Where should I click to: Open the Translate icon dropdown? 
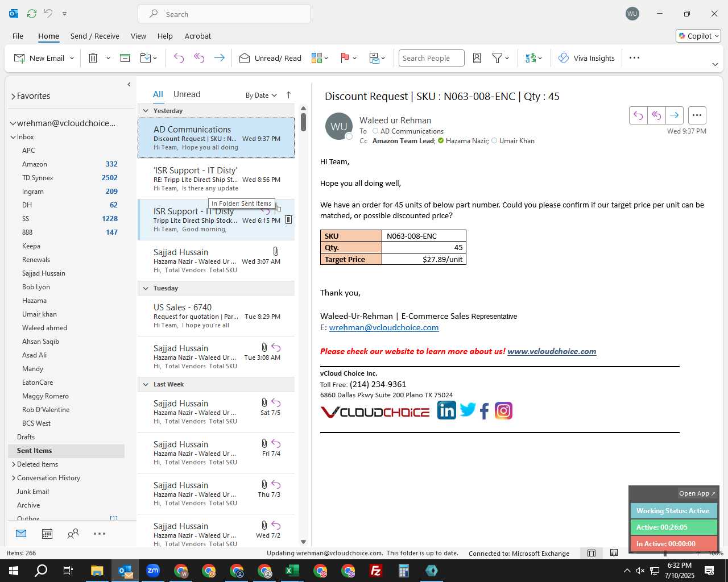point(533,58)
